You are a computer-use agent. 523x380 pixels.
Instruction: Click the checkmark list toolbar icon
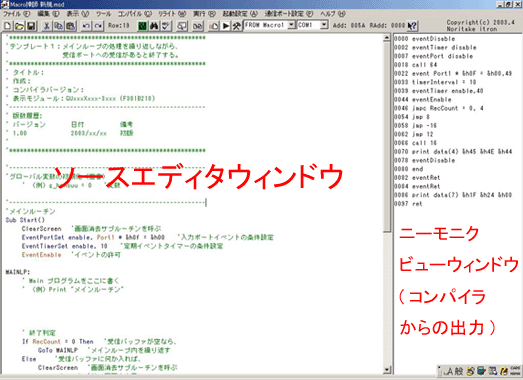coord(166,26)
